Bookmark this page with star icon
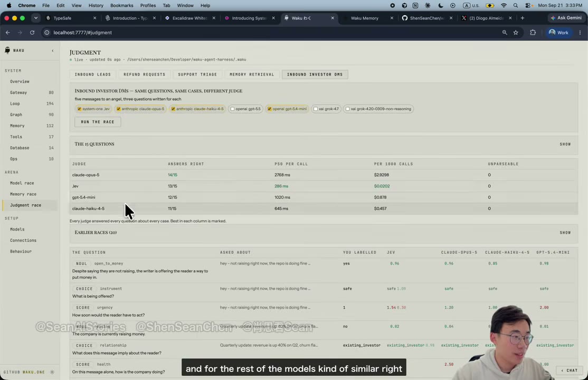Image resolution: width=588 pixels, height=380 pixels. coord(516,33)
